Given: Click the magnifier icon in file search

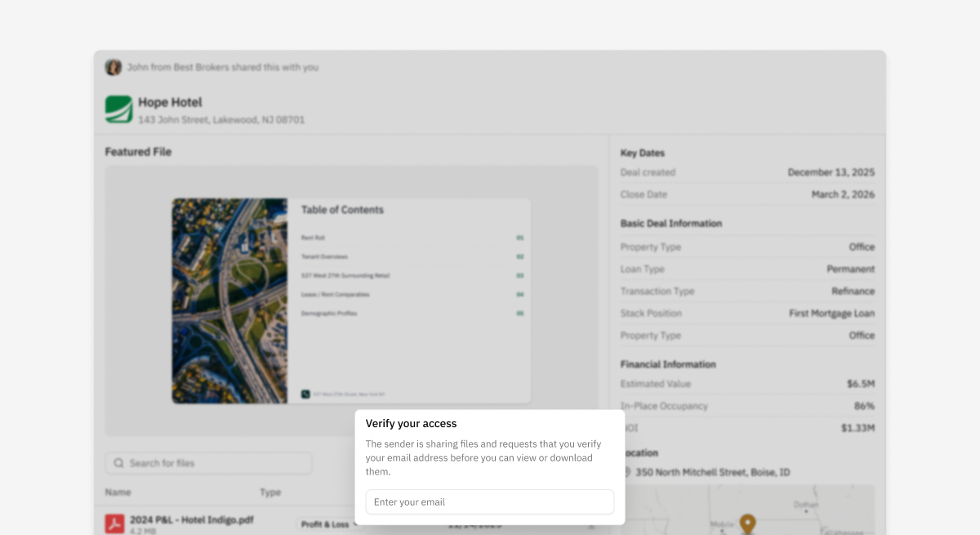Looking at the screenshot, I should (x=119, y=463).
